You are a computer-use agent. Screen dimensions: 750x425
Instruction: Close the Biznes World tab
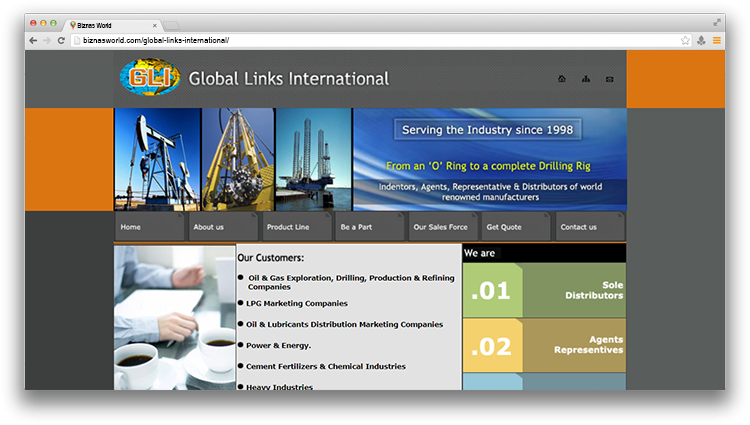tap(152, 23)
